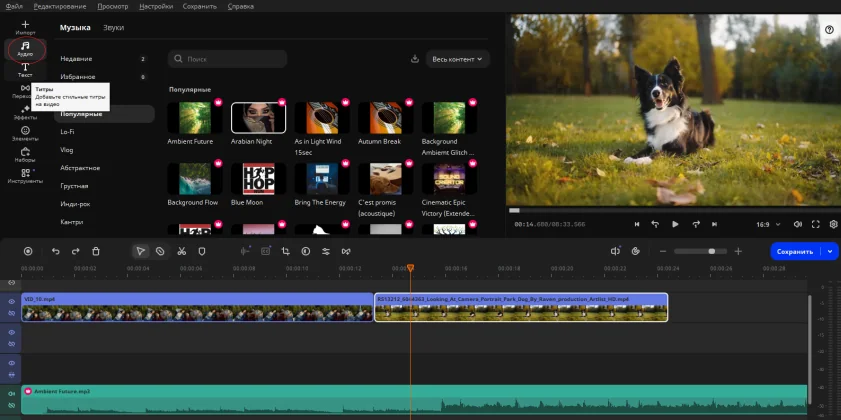Open the Аудио section in sidebar
This screenshot has height=420, width=841.
25,47
